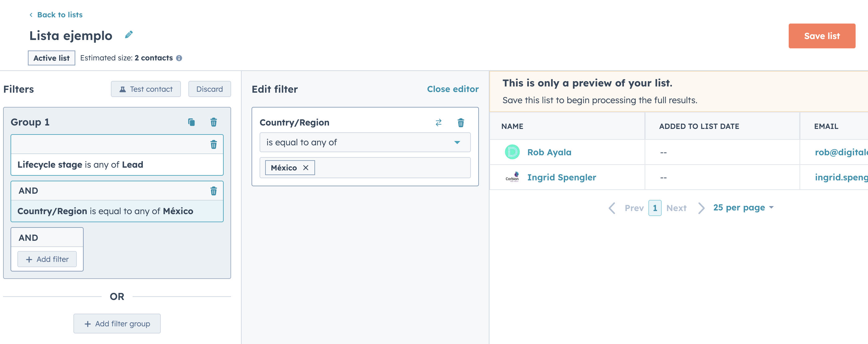Click the Discard button

coord(209,89)
